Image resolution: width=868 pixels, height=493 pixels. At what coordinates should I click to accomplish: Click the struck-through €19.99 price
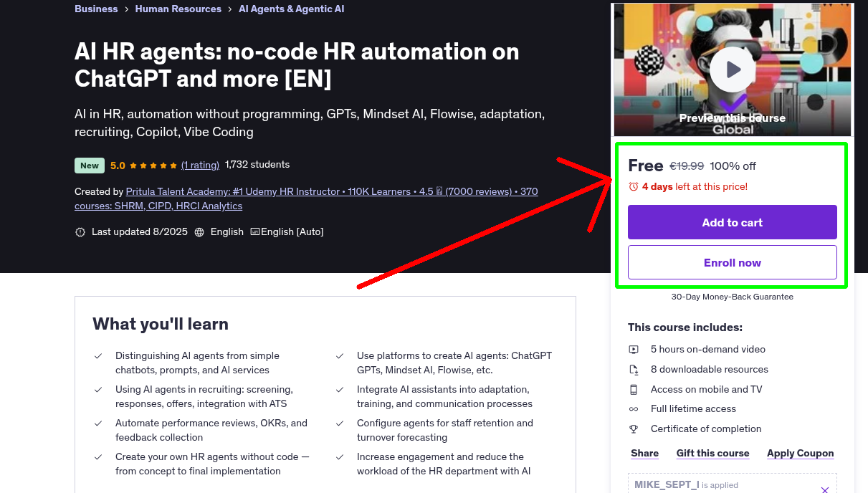687,166
